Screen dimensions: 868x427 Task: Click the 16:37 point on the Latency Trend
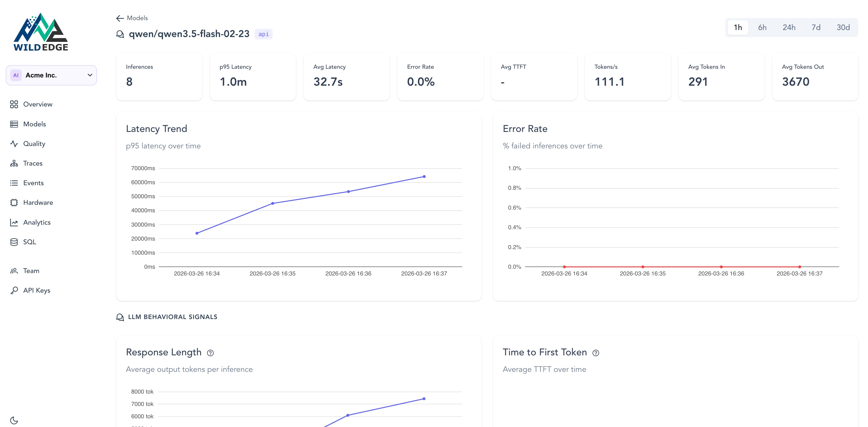click(x=424, y=177)
